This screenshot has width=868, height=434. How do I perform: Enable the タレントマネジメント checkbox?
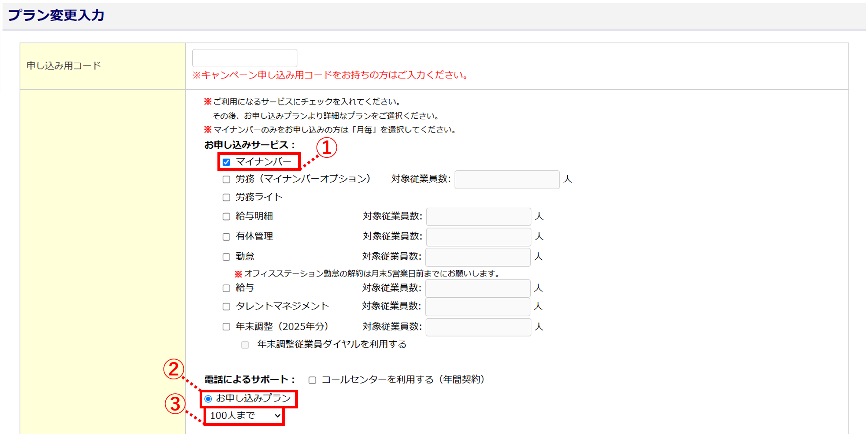226,307
